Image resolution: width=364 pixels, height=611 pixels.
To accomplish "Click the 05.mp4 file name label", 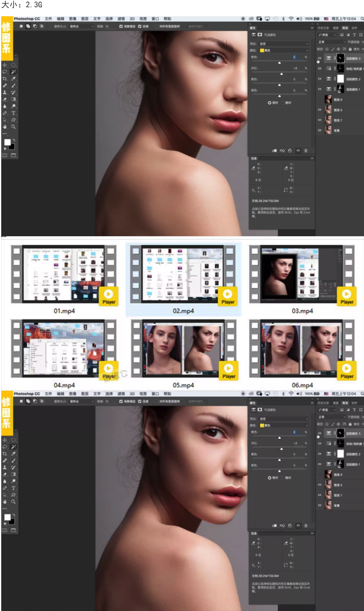I will [183, 385].
